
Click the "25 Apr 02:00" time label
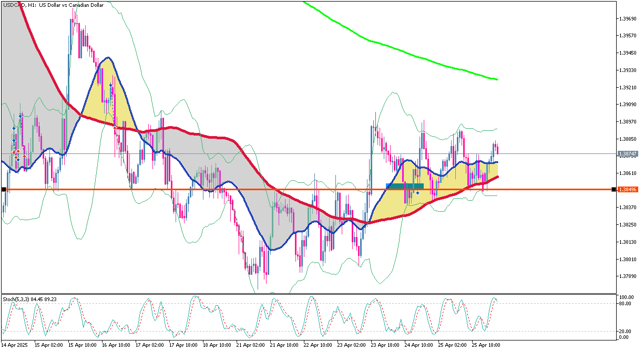point(452,346)
